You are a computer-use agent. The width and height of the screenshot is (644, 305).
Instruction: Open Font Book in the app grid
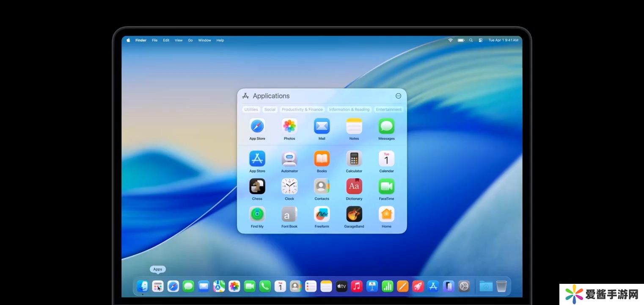289,214
